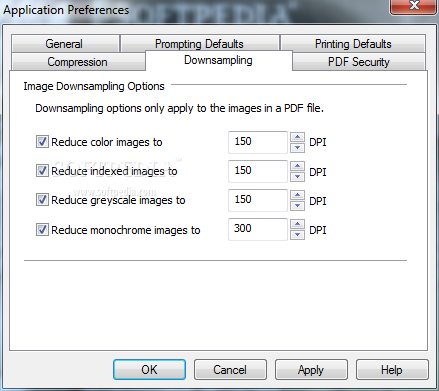Screen dimensions: 439x391
Task: Open the Prompting Defaults tab
Action: [200, 44]
